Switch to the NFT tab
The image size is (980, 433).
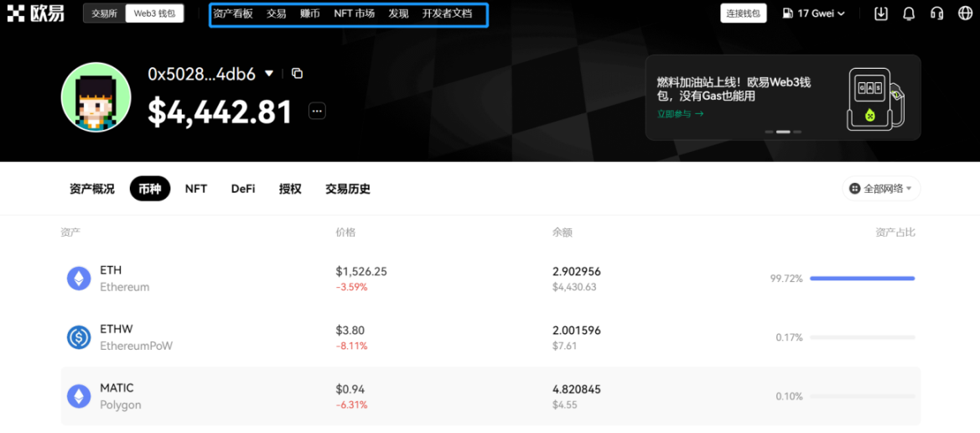point(196,189)
